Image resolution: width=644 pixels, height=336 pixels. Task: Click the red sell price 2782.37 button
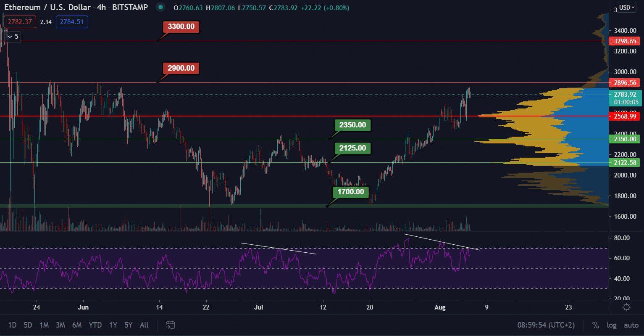[20, 21]
